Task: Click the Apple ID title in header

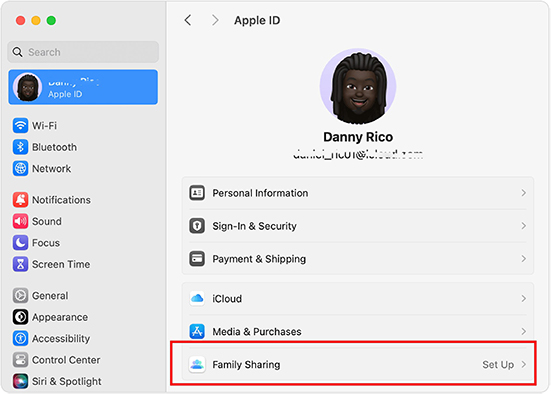Action: click(x=257, y=20)
